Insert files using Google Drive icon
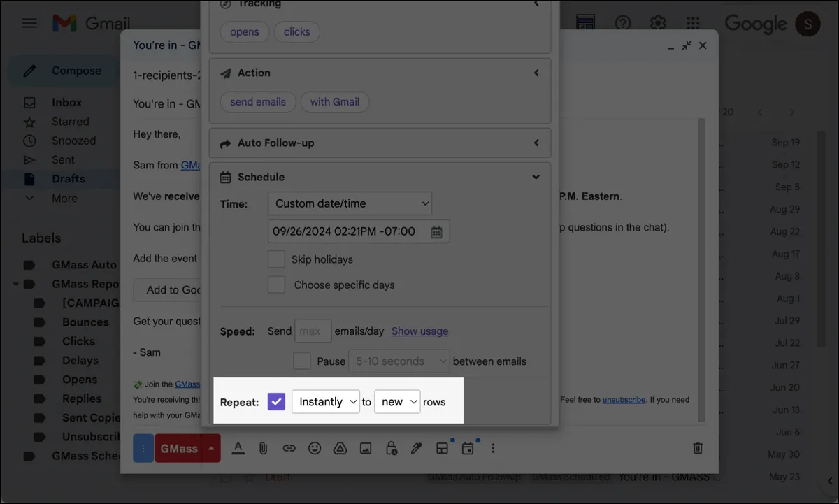The height and width of the screenshot is (504, 839). click(340, 448)
